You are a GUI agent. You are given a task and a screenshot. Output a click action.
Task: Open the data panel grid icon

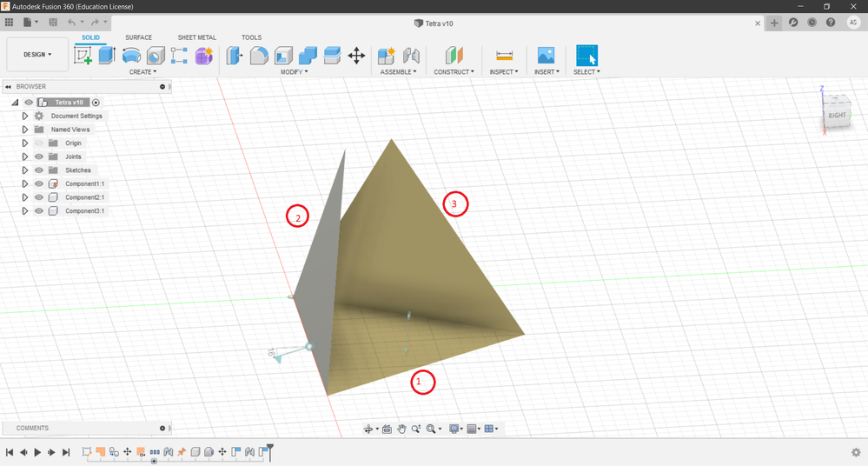[x=9, y=22]
